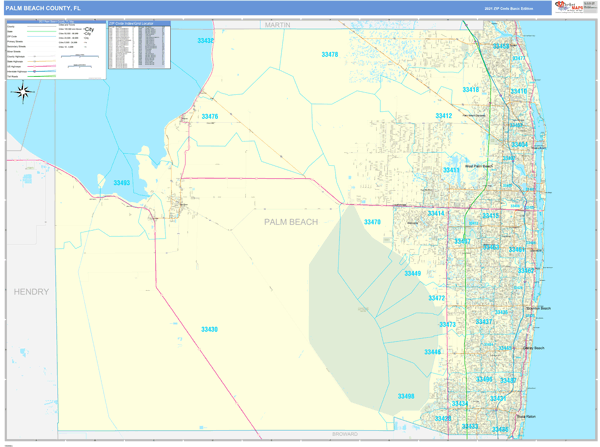The width and height of the screenshot is (600, 447).
Task: Click the PALM BEACH county name label
Action: [291, 222]
